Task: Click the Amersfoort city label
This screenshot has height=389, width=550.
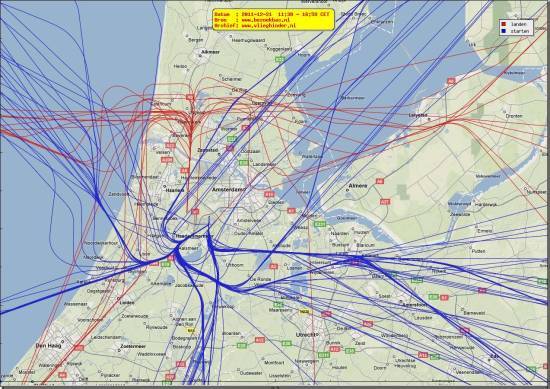Action: pos(414,305)
